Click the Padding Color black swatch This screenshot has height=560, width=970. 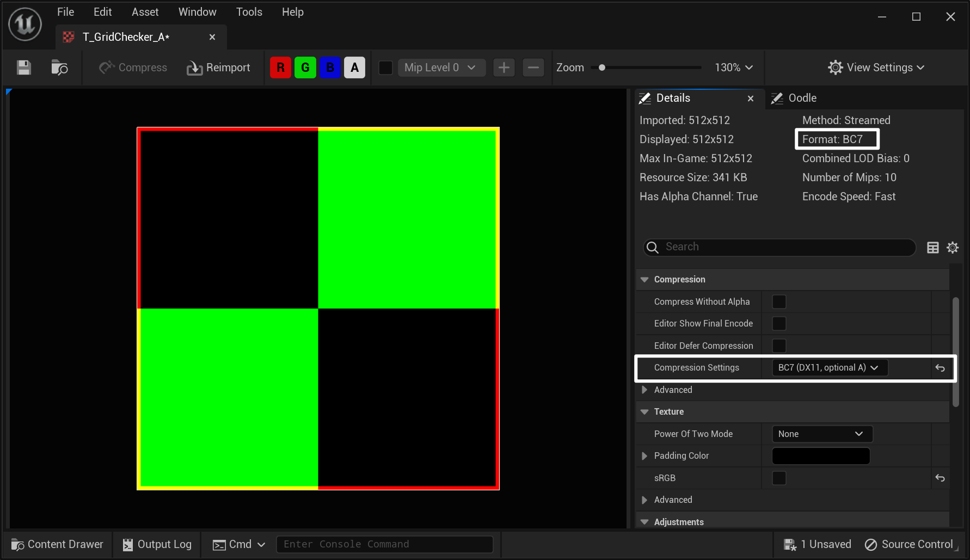click(x=820, y=456)
